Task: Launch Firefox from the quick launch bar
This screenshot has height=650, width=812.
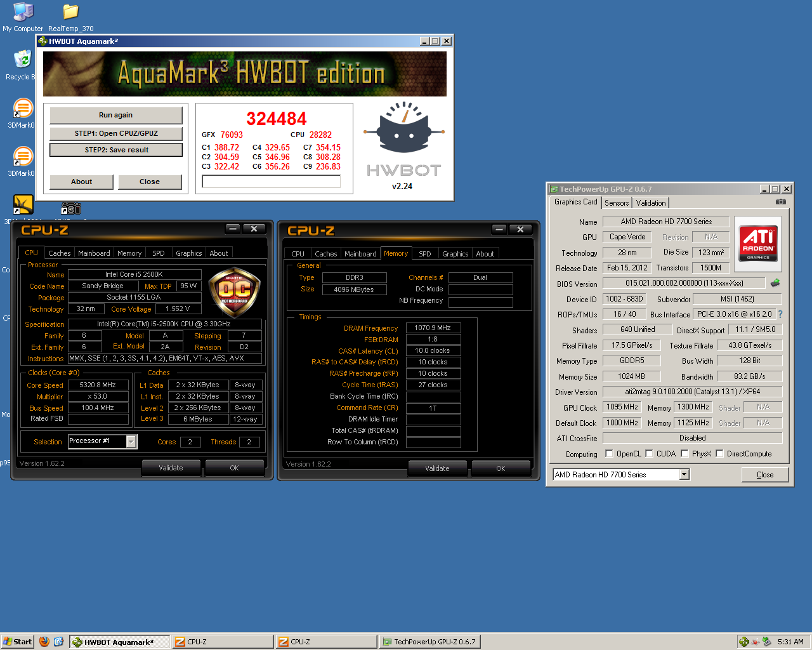Action: 44,642
